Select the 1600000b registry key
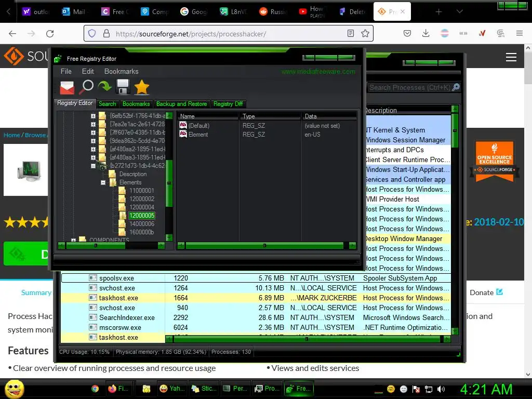 click(x=141, y=232)
